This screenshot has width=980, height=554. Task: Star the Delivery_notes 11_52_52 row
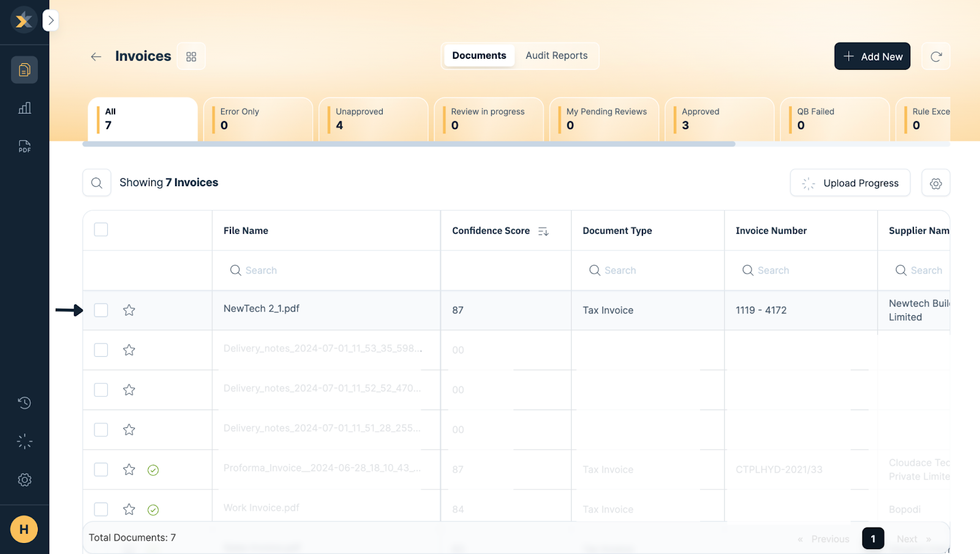129,390
